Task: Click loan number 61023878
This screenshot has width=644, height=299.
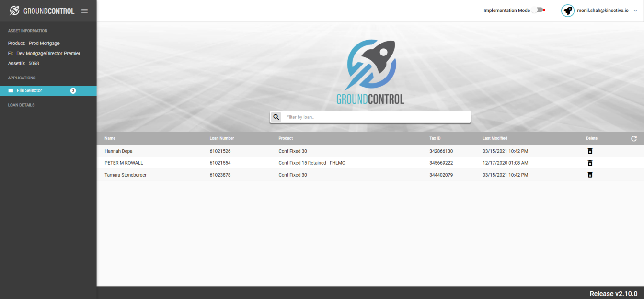Action: (220, 175)
